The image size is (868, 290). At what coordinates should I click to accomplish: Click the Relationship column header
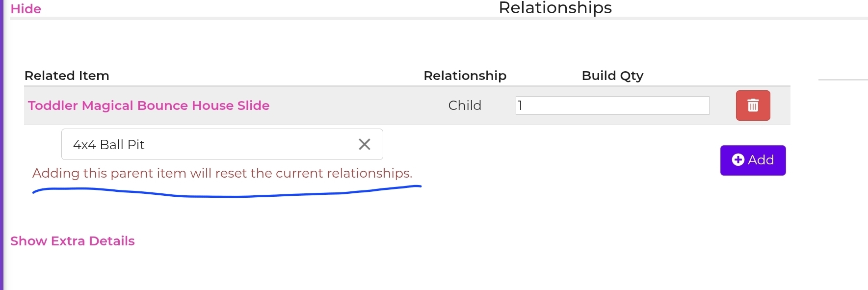(x=465, y=76)
